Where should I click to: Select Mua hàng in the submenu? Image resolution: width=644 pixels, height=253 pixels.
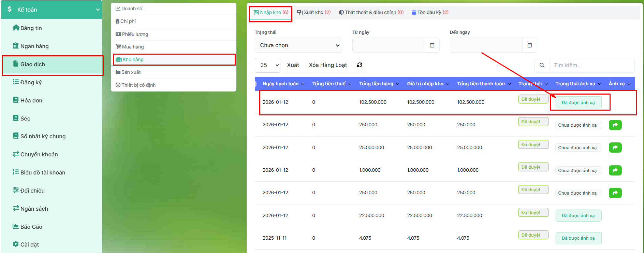pos(133,47)
